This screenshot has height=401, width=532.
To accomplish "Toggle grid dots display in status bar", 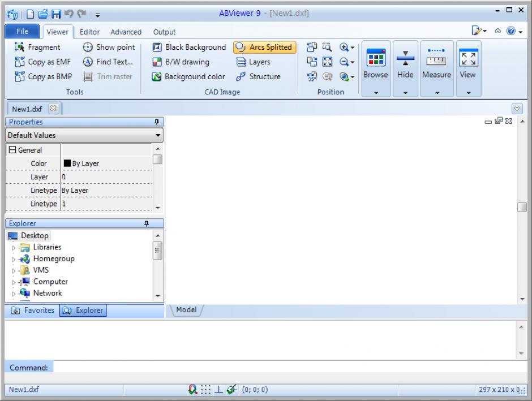I will click(205, 390).
